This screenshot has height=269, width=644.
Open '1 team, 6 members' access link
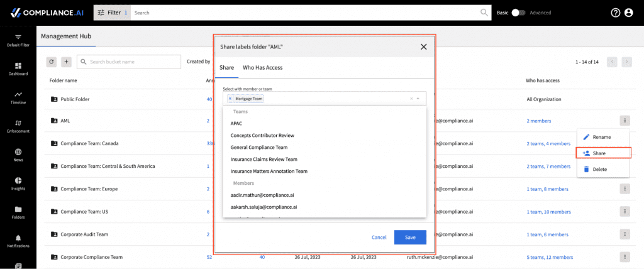(x=547, y=234)
